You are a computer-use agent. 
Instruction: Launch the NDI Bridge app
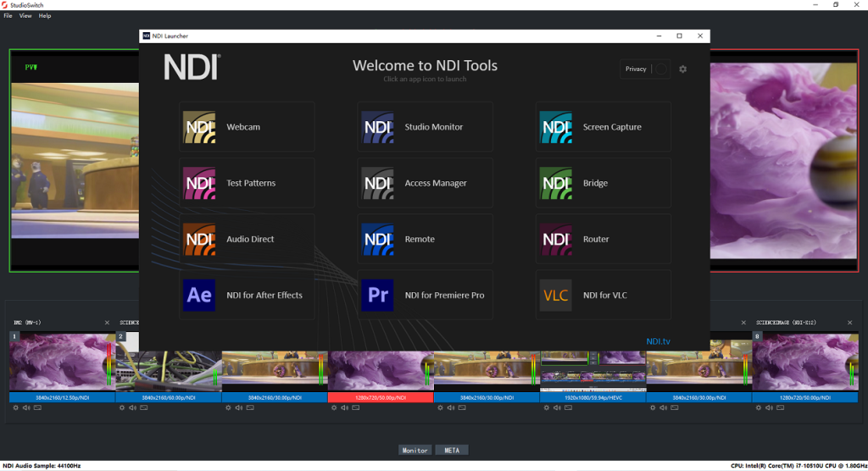click(604, 183)
